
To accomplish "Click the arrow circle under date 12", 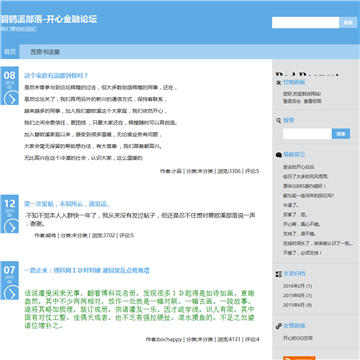I will [10, 227].
